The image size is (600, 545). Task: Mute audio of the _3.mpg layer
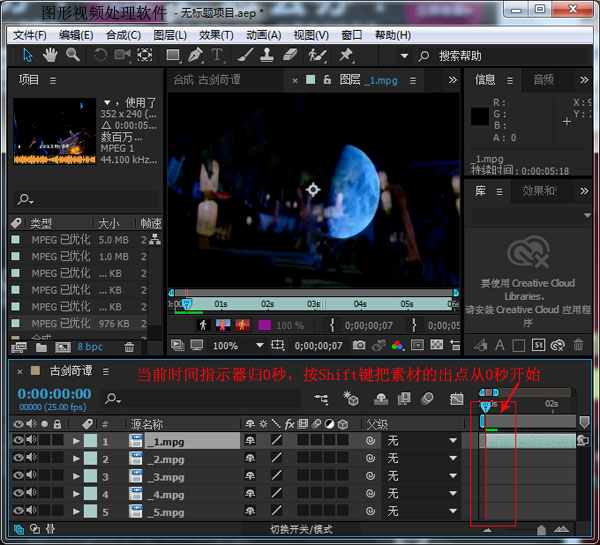(31, 475)
